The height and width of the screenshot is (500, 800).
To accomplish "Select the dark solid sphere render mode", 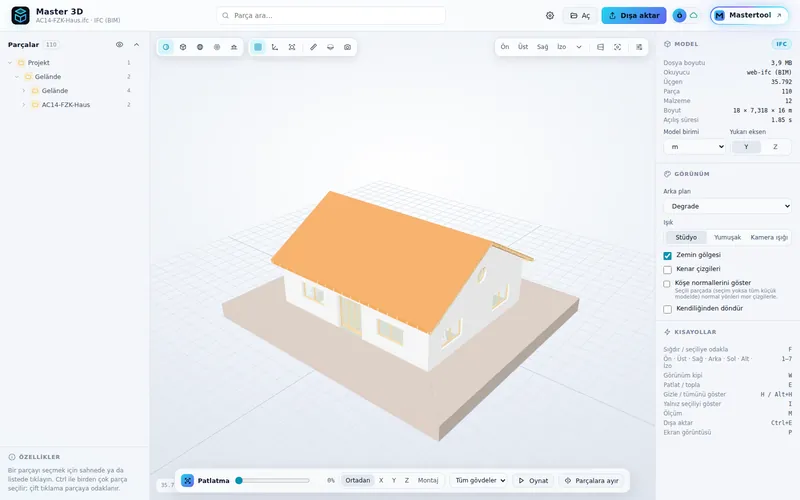I will click(x=200, y=47).
